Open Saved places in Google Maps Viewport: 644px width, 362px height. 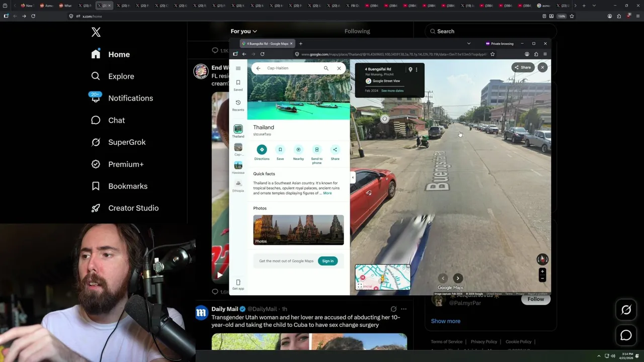tap(238, 85)
